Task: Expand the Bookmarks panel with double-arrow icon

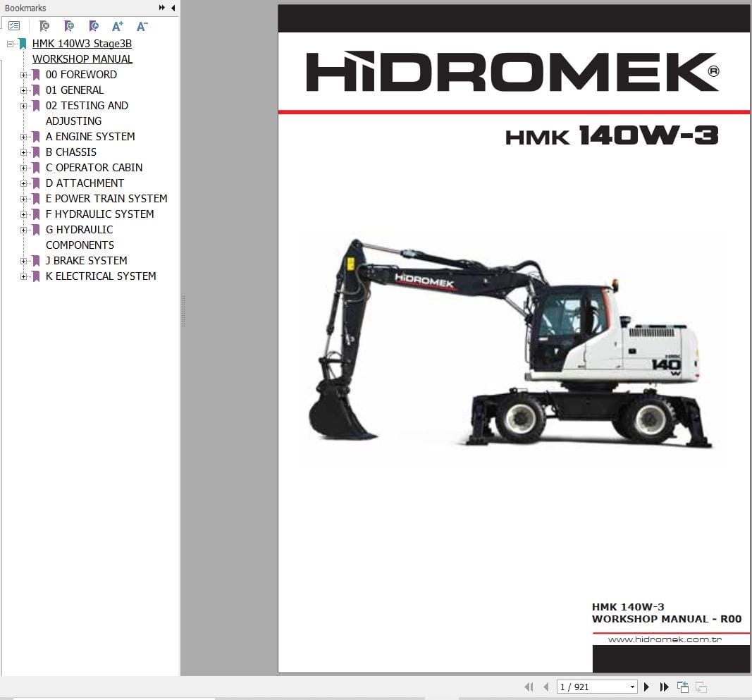Action: point(162,8)
